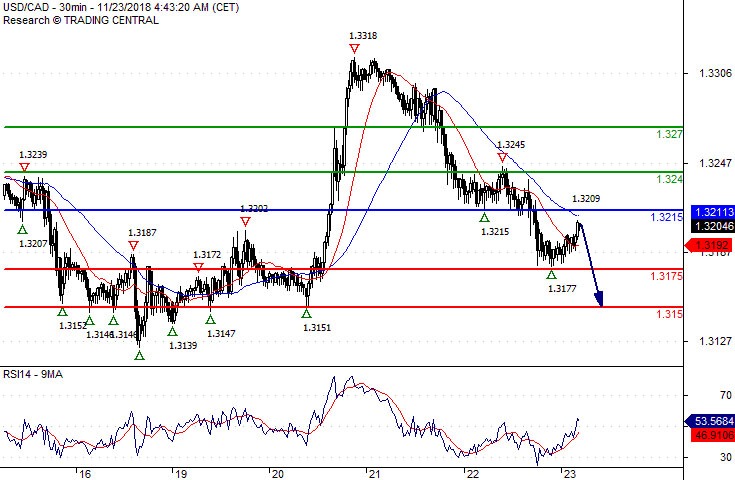Image resolution: width=735 pixels, height=480 pixels.
Task: Click the 1.3209 value label
Action: [586, 199]
